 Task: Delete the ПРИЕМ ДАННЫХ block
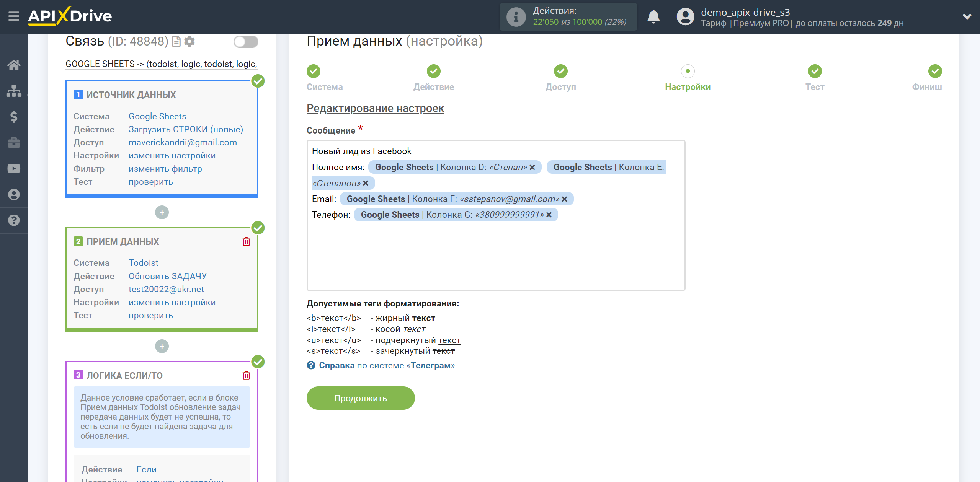(x=246, y=242)
